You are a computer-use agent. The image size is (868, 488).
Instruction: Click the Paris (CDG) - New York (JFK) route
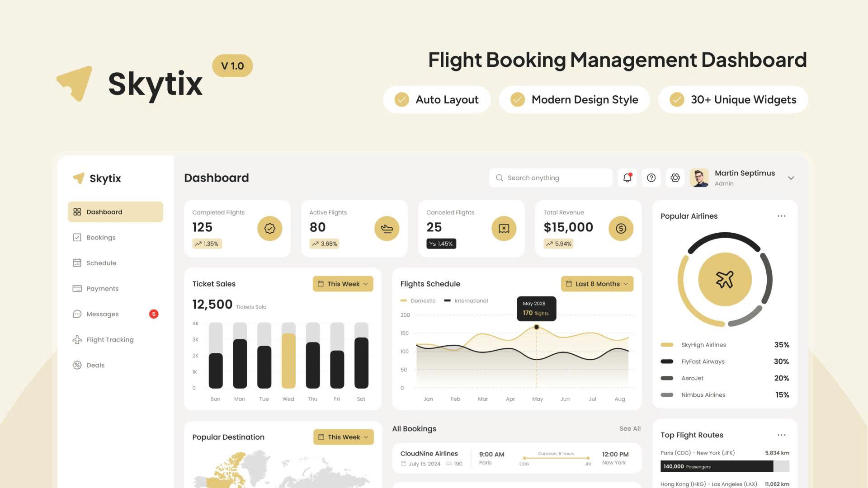698,453
